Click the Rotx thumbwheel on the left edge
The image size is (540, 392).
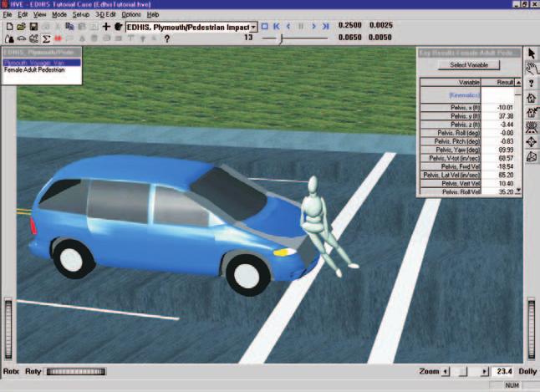8,329
